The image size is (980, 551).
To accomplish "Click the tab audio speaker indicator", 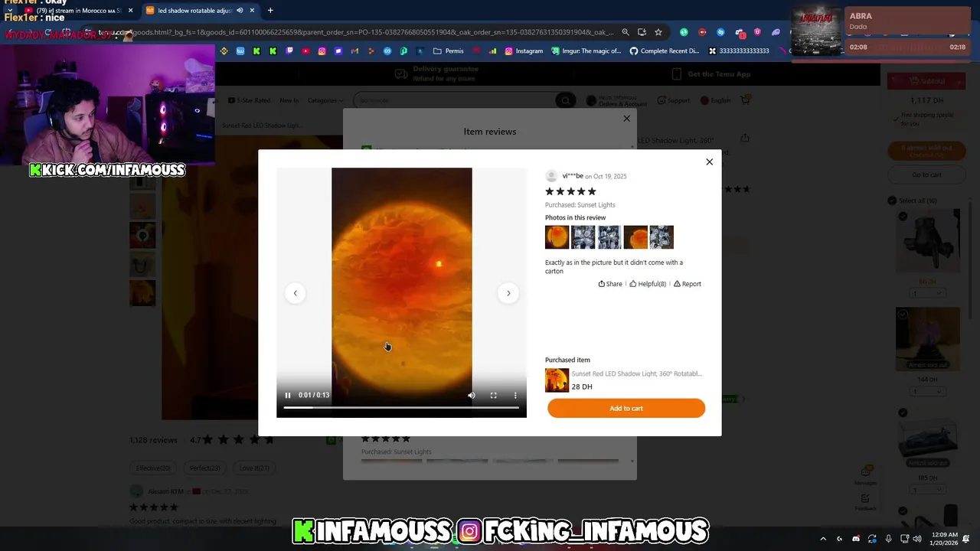I will pos(240,11).
